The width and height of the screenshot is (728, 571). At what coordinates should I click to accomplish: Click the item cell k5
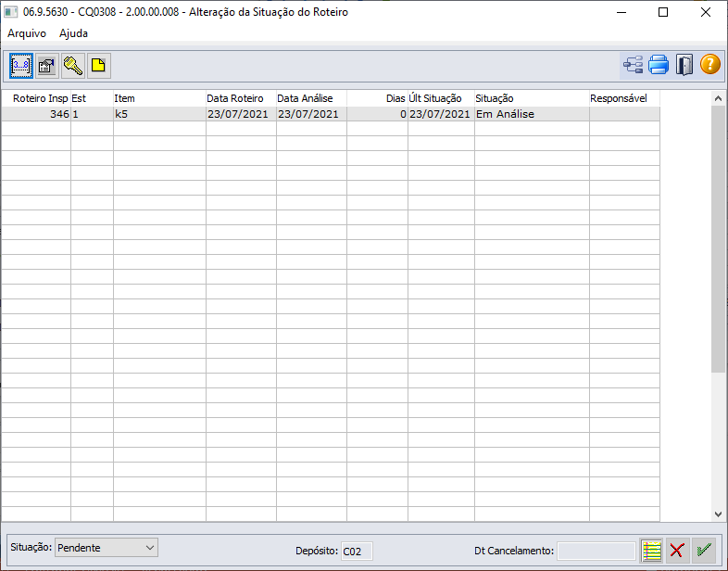click(159, 114)
